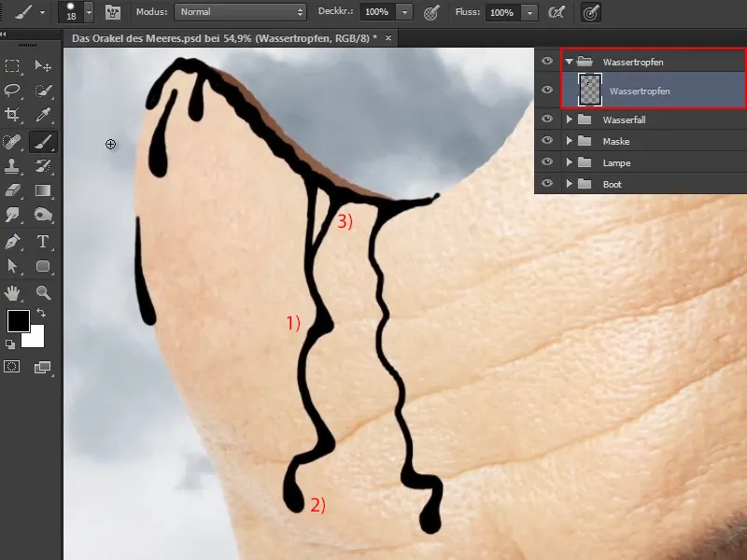Select the Spot Healing Brush tool
Image resolution: width=747 pixels, height=560 pixels.
pyautogui.click(x=12, y=142)
